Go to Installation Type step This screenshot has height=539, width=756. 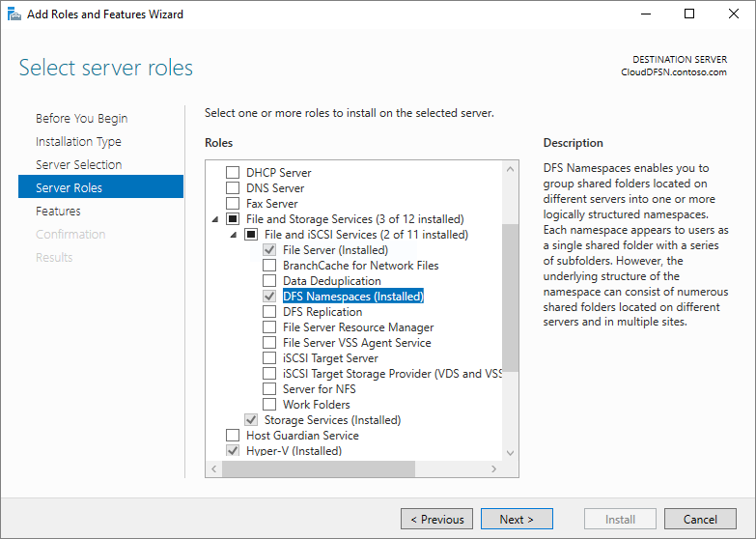[78, 142]
